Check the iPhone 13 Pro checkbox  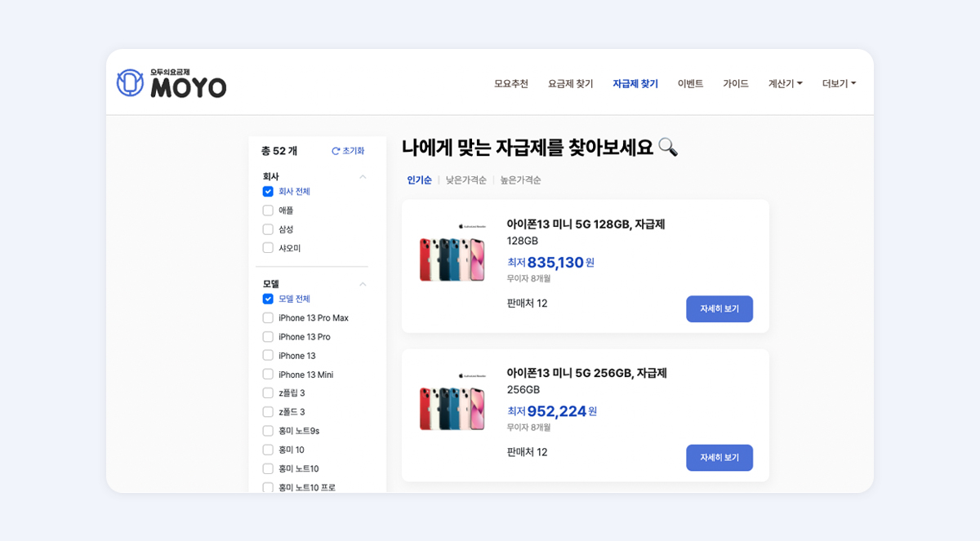click(x=268, y=337)
